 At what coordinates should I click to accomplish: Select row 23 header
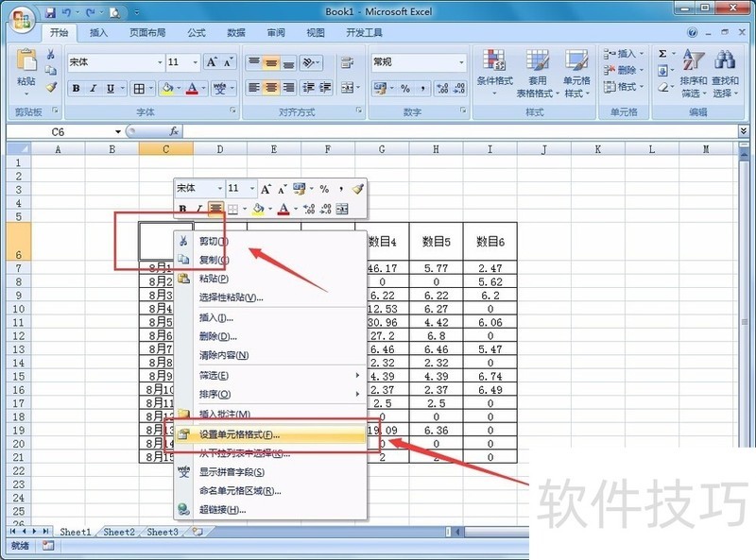(18, 484)
